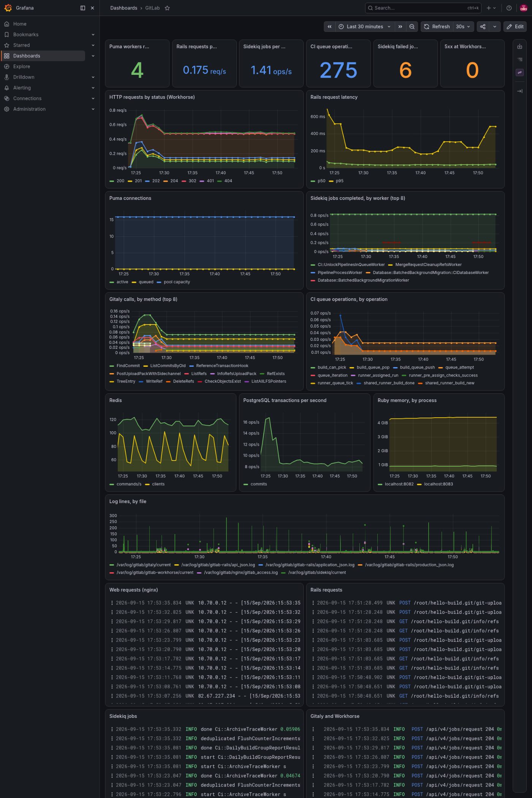Shift time range forward
Viewport: 532px width, 798px height.
(x=400, y=27)
